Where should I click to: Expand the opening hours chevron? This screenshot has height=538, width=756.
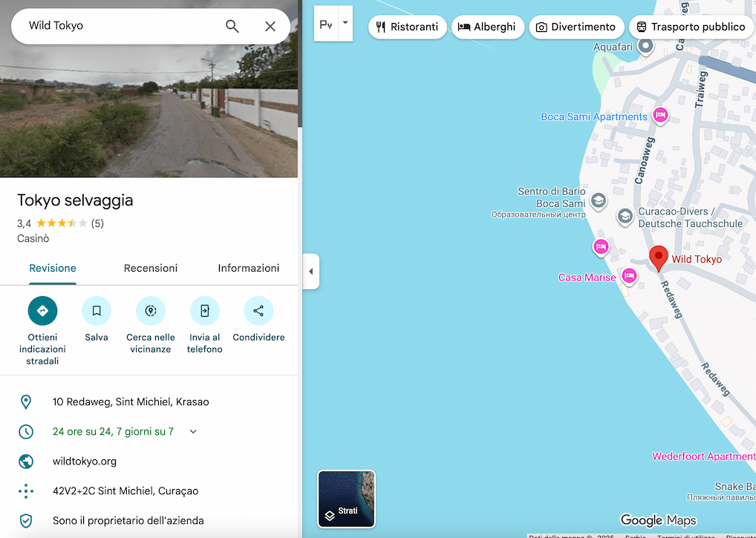point(193,432)
